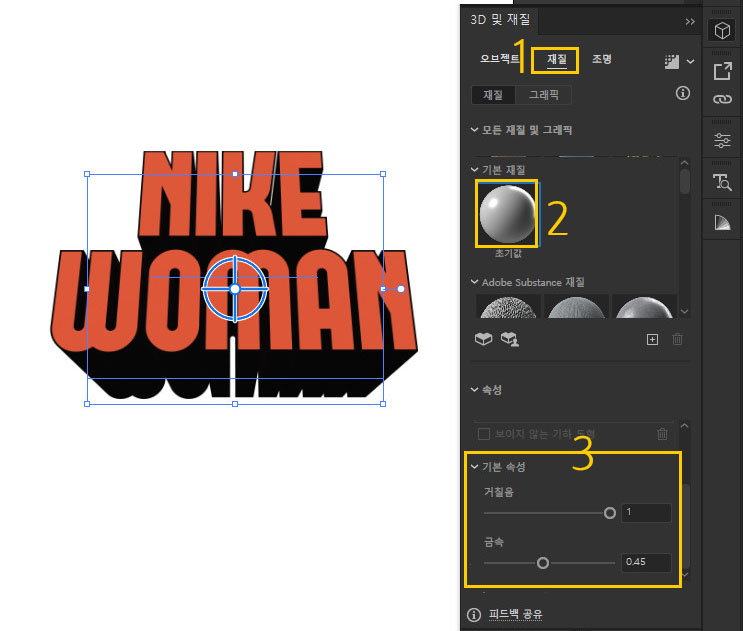The image size is (743, 631).
Task: Click material list scrollbar down arrow
Action: 684,311
